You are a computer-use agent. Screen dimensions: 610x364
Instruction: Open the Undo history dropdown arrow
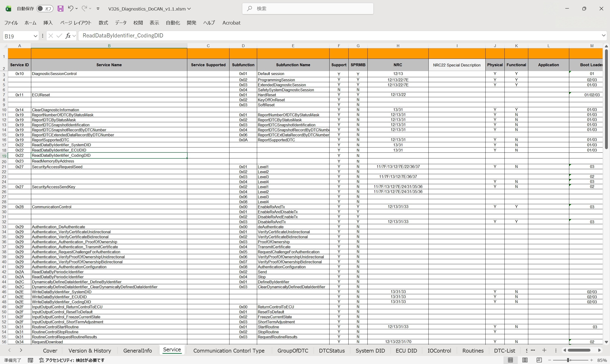click(76, 9)
